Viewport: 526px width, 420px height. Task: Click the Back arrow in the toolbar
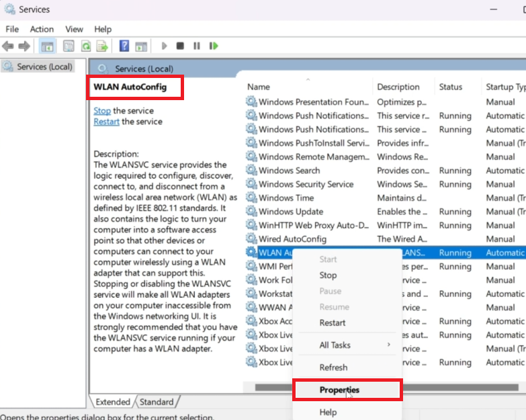(x=8, y=46)
